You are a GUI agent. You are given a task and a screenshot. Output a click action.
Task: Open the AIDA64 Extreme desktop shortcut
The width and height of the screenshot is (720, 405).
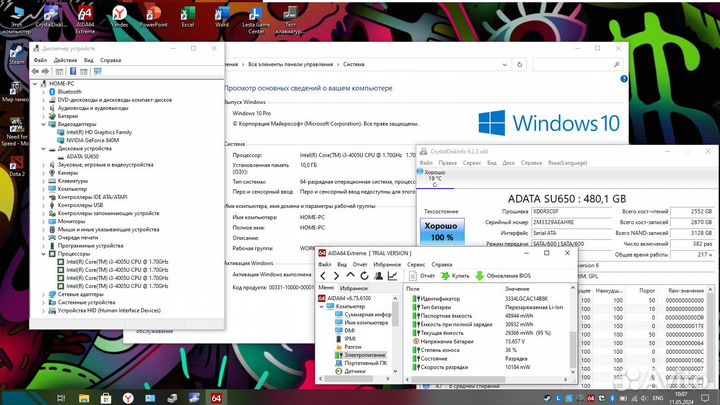tap(85, 20)
